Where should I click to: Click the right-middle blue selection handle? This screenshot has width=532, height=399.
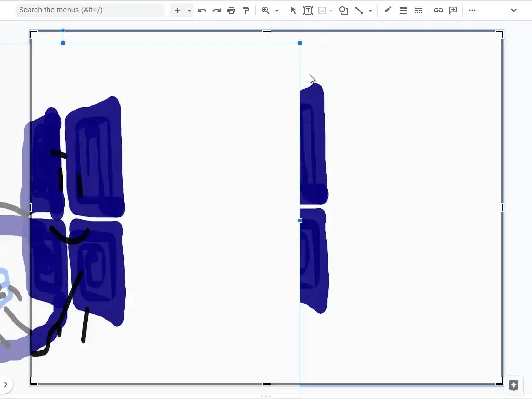[x=300, y=220]
